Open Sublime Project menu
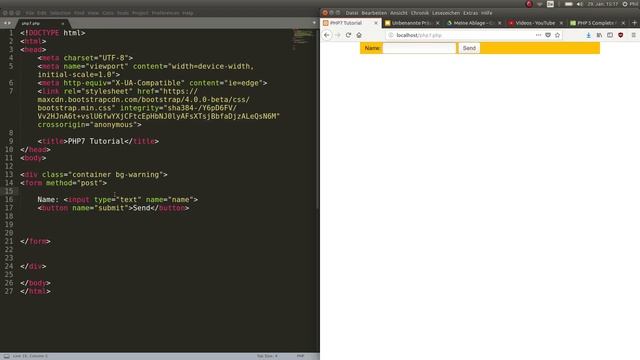Viewport: 640px width, 360px height. click(x=140, y=13)
